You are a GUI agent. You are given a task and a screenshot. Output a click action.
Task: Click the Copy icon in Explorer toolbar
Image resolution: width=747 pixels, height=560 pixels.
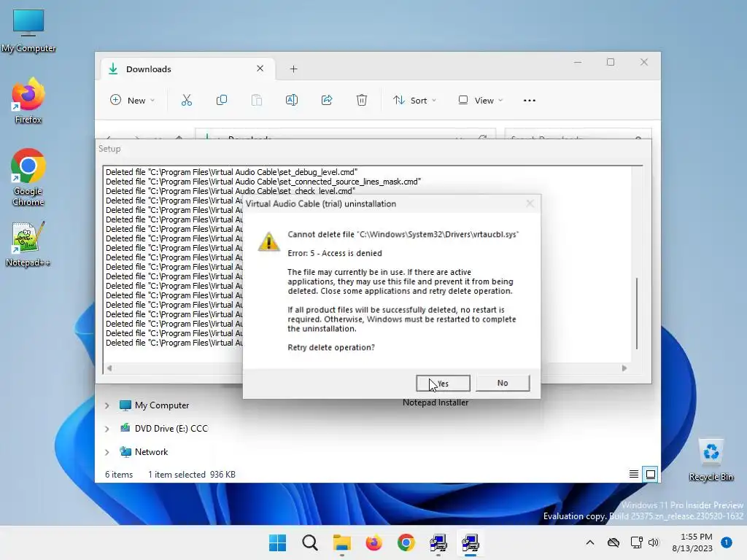tap(222, 101)
